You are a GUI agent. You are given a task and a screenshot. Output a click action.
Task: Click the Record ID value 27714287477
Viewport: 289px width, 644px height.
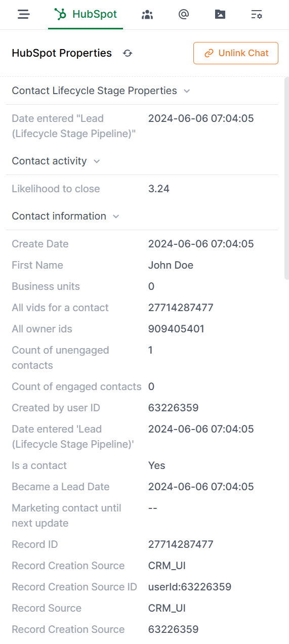pyautogui.click(x=181, y=544)
